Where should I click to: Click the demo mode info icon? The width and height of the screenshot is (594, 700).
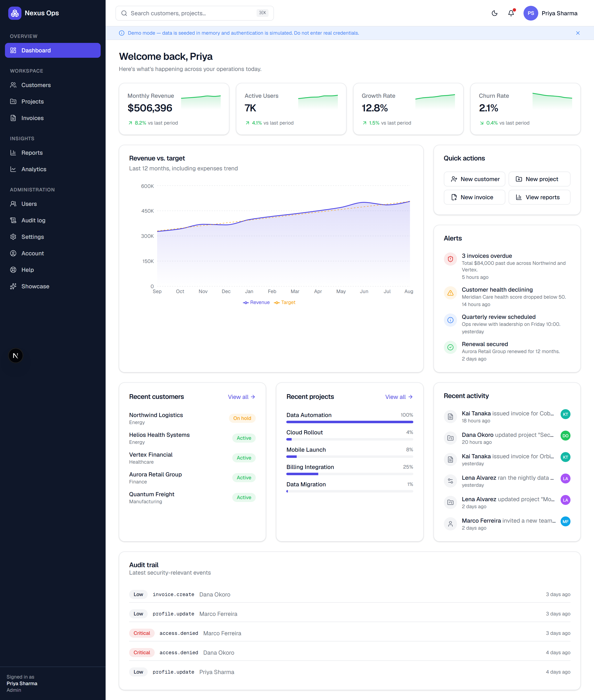[x=121, y=33]
